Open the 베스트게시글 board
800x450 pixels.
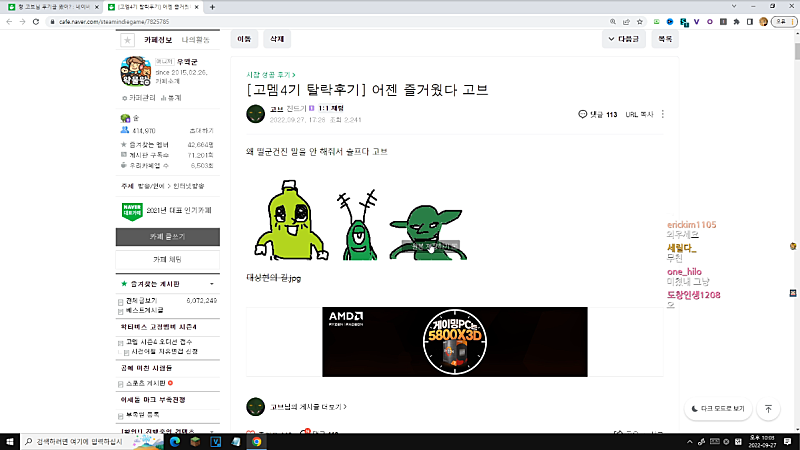(144, 310)
